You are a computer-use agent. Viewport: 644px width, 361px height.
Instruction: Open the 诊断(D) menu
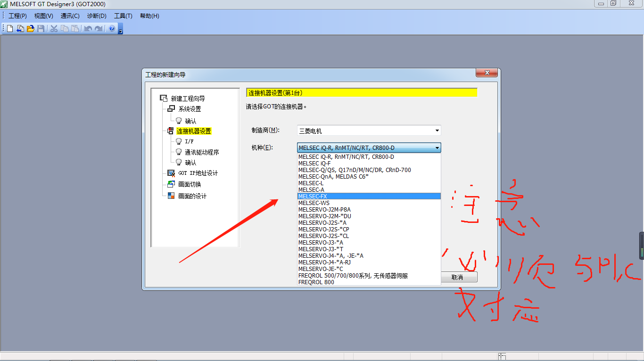(97, 16)
